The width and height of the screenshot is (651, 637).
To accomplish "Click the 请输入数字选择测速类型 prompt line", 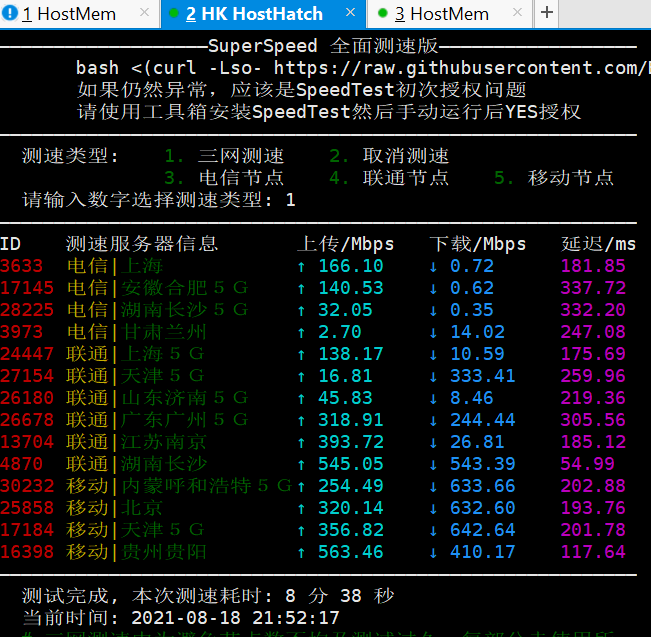I will (x=159, y=200).
